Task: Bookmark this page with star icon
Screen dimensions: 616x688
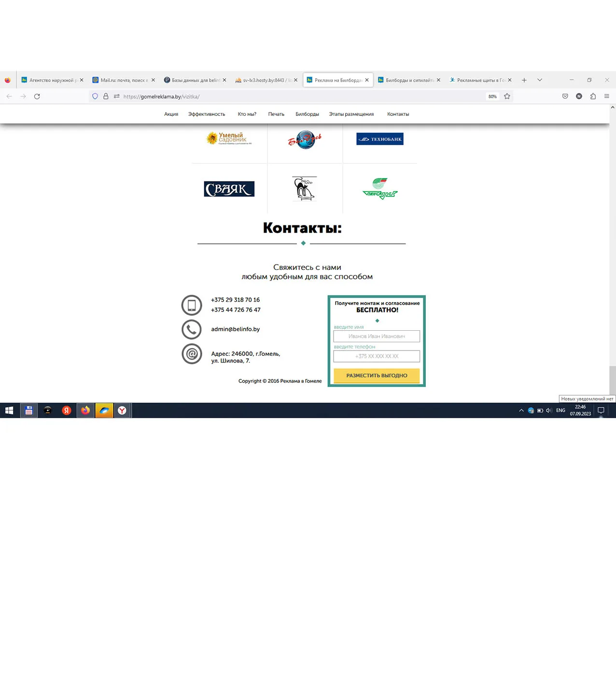Action: 507,97
